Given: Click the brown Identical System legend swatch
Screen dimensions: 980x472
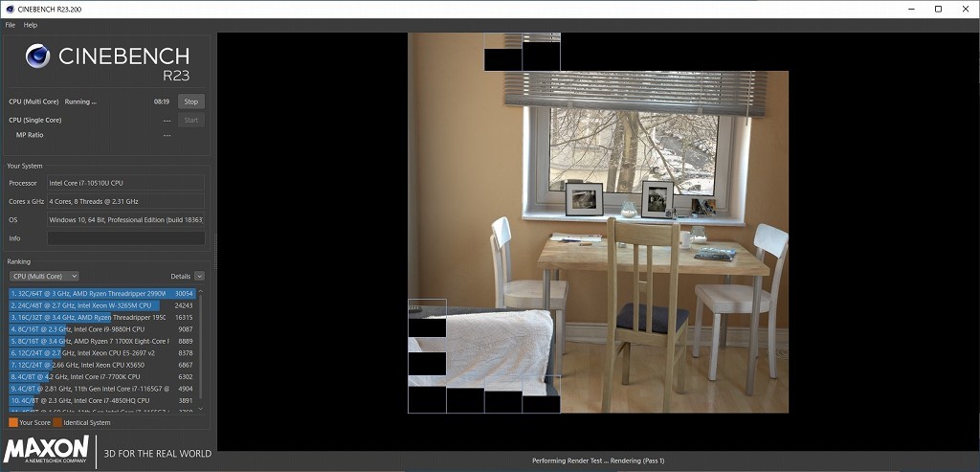Looking at the screenshot, I should pos(57,422).
